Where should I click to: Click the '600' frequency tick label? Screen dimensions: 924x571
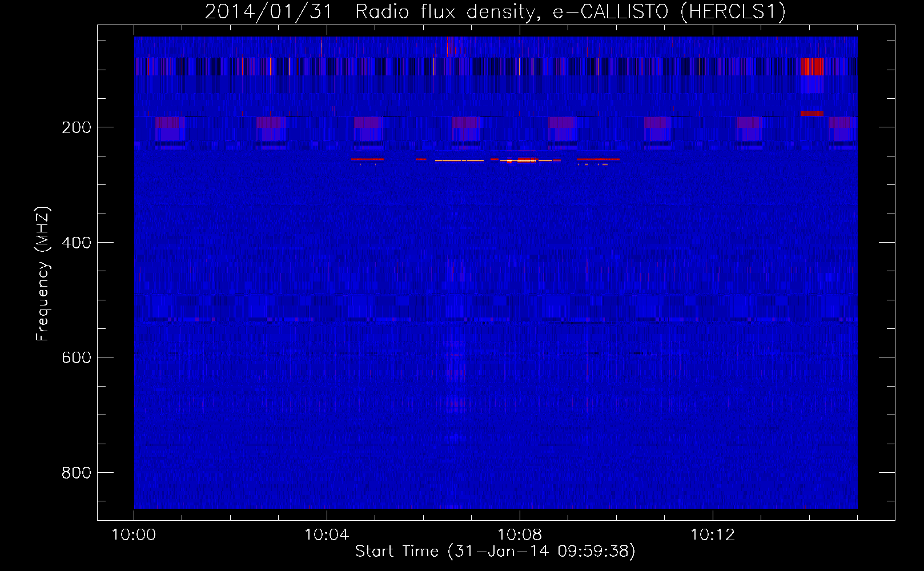tap(77, 357)
